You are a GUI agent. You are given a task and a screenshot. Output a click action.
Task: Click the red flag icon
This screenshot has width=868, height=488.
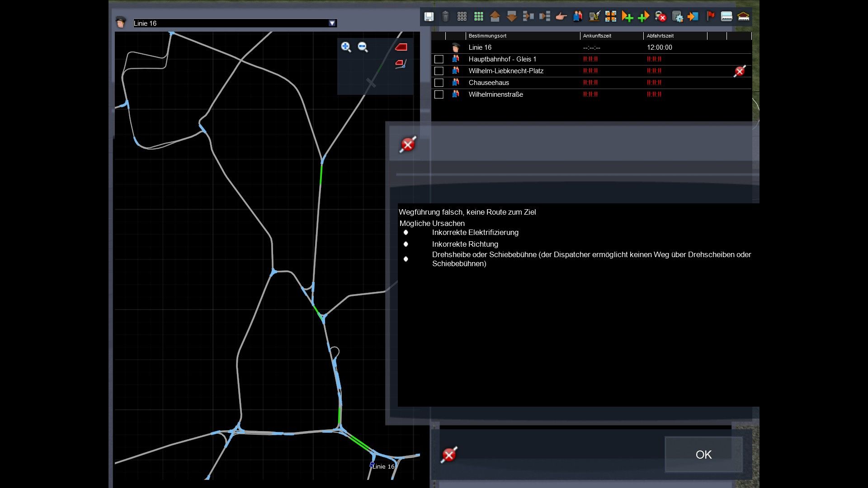click(x=710, y=17)
